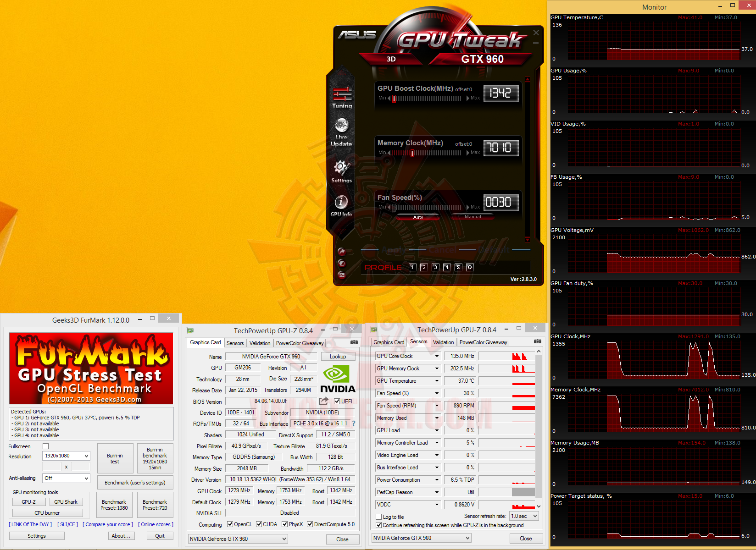
Task: Run Benchmark Preset:1080
Action: tap(114, 505)
